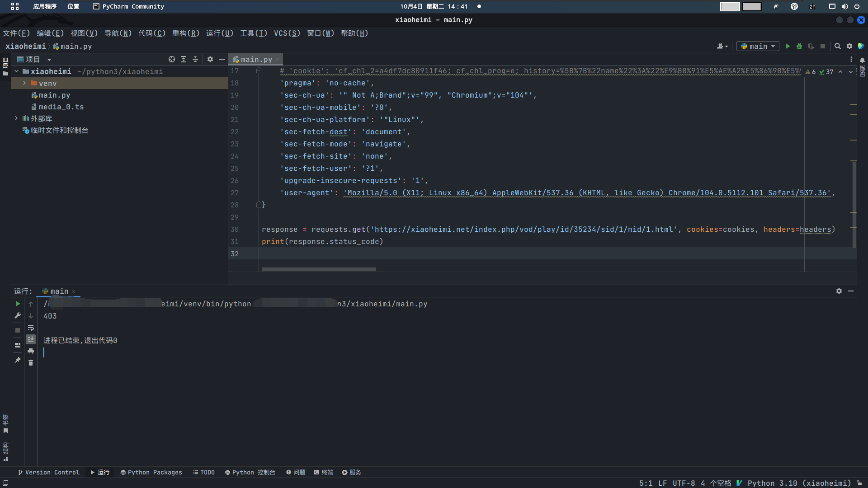Click Python 3.10 interpreter in status bar

[x=799, y=483]
